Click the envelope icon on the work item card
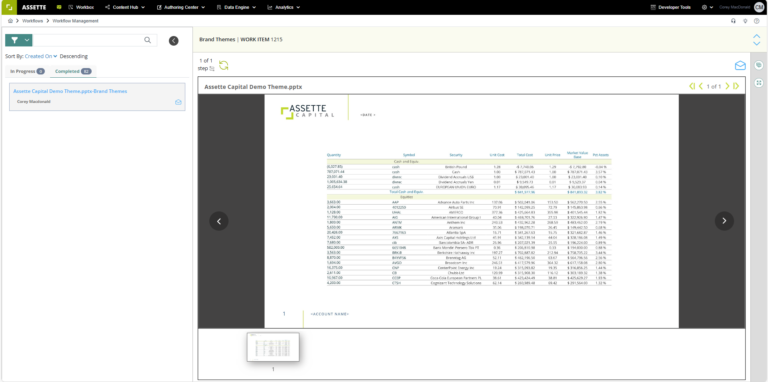 click(178, 102)
